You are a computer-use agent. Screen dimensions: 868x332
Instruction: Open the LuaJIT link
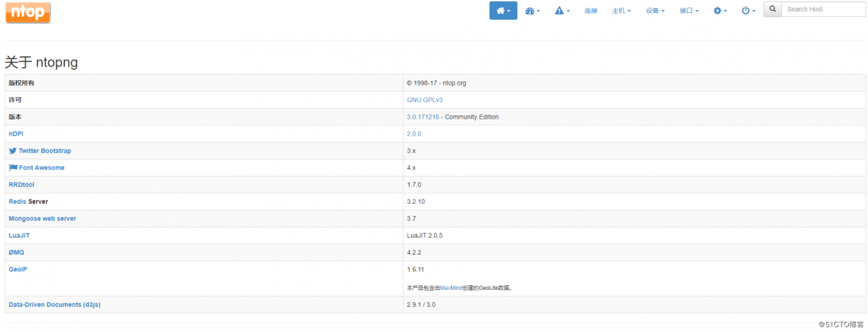[x=19, y=236]
